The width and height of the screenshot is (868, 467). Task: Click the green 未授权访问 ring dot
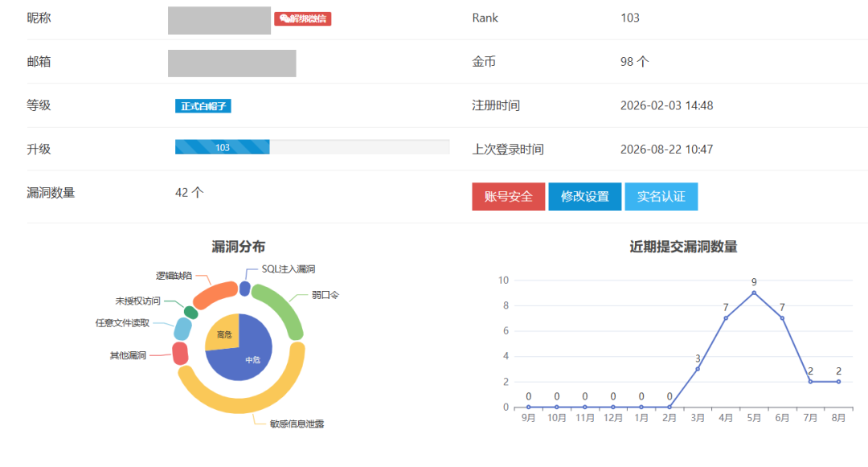(191, 313)
